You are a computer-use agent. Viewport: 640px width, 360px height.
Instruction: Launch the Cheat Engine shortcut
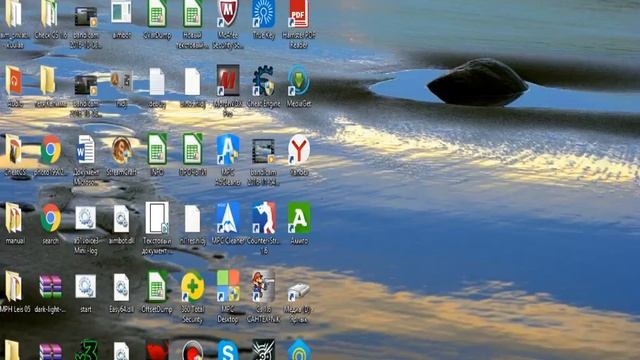coord(263,80)
